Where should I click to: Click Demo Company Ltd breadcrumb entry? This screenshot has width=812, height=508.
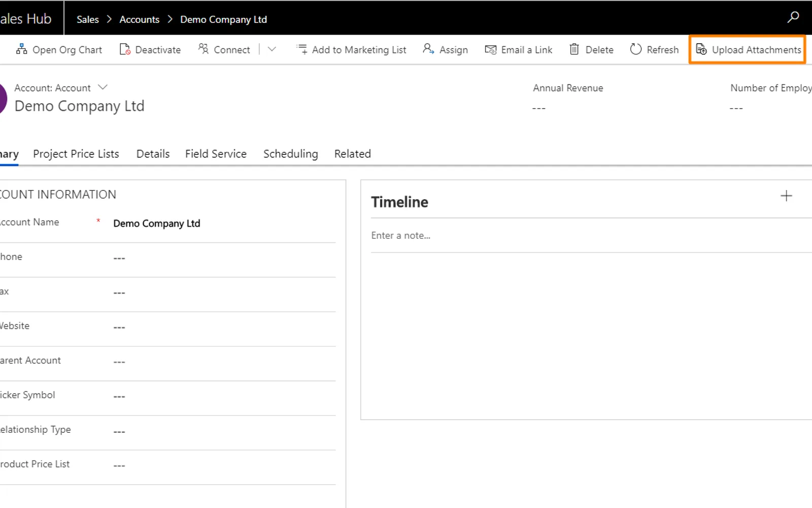[x=224, y=19]
